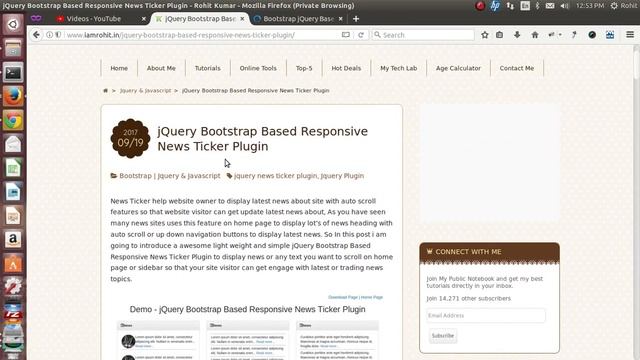Launch Terminal from the Ubuntu launcher
Image resolution: width=640 pixels, height=360 pixels.
pyautogui.click(x=13, y=72)
